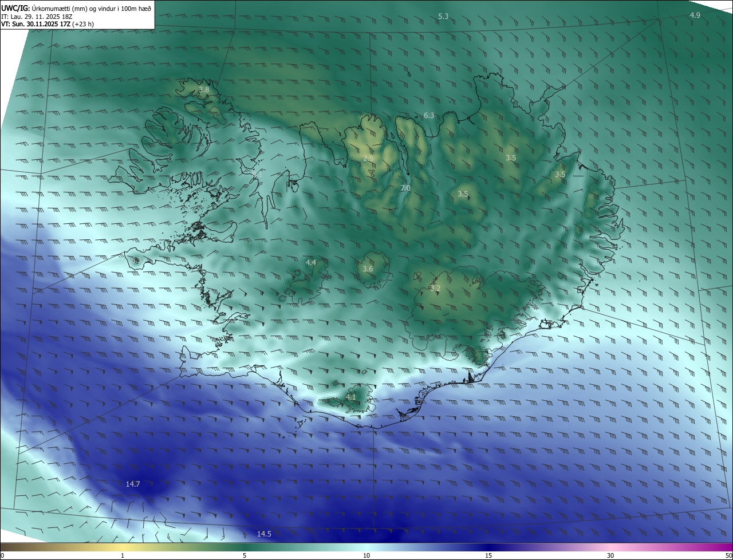Click the 'UWC/IG: Úrkomumætti (mm)' title text
The height and width of the screenshot is (560, 733).
coord(76,8)
